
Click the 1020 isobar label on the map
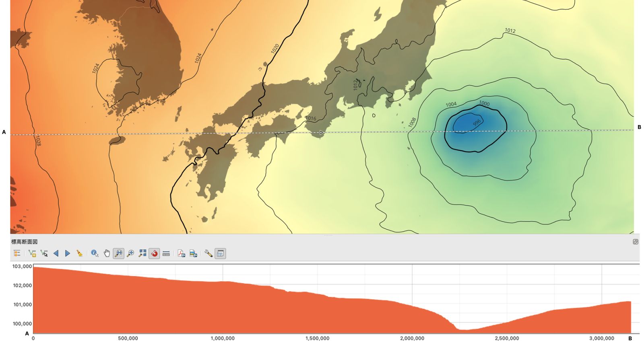coord(275,49)
